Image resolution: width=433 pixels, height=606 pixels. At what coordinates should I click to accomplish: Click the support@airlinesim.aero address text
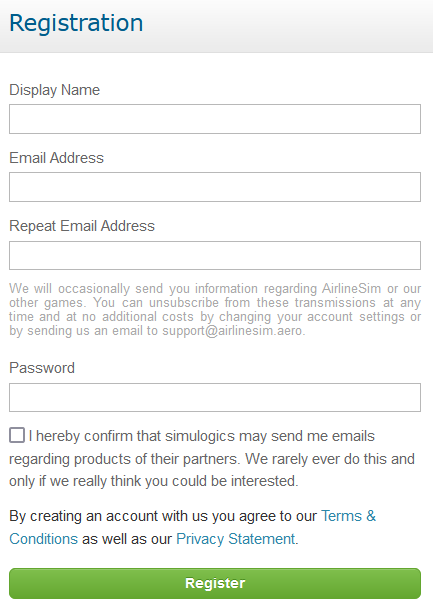tap(232, 331)
